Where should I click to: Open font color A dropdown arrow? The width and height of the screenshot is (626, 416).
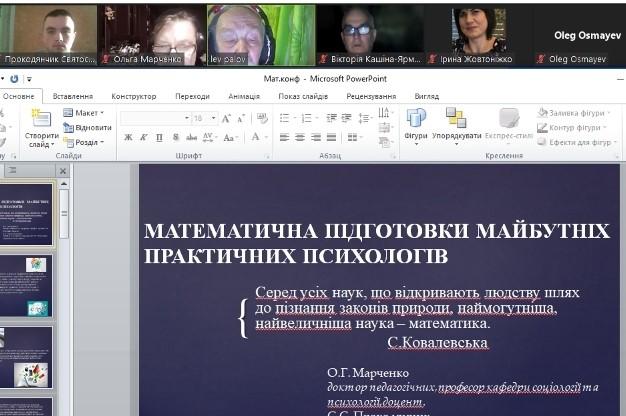tap(266, 138)
